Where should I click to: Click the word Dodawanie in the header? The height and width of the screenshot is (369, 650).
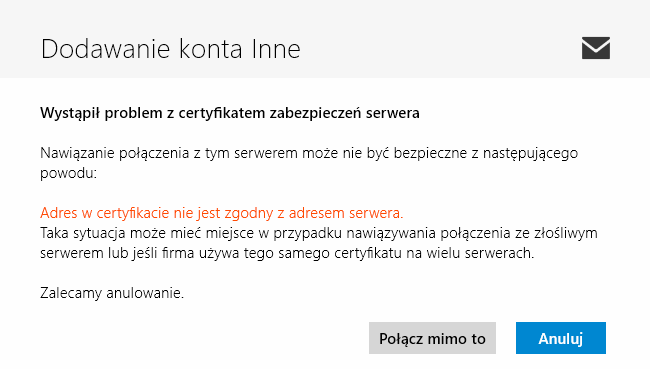point(106,49)
